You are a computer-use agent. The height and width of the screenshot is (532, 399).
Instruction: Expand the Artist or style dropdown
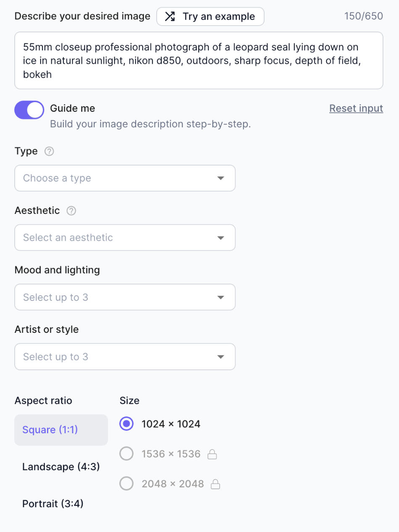pos(125,357)
